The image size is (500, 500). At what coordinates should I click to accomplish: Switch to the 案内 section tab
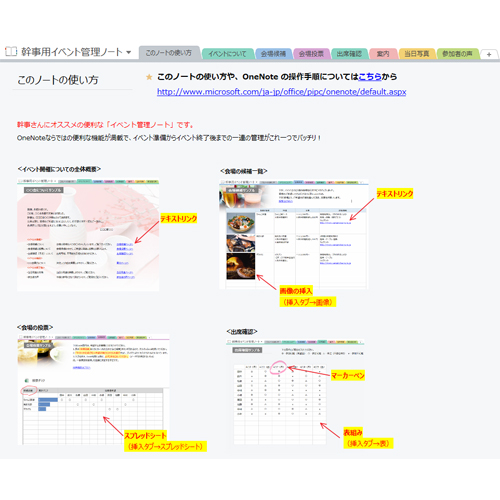[x=383, y=54]
